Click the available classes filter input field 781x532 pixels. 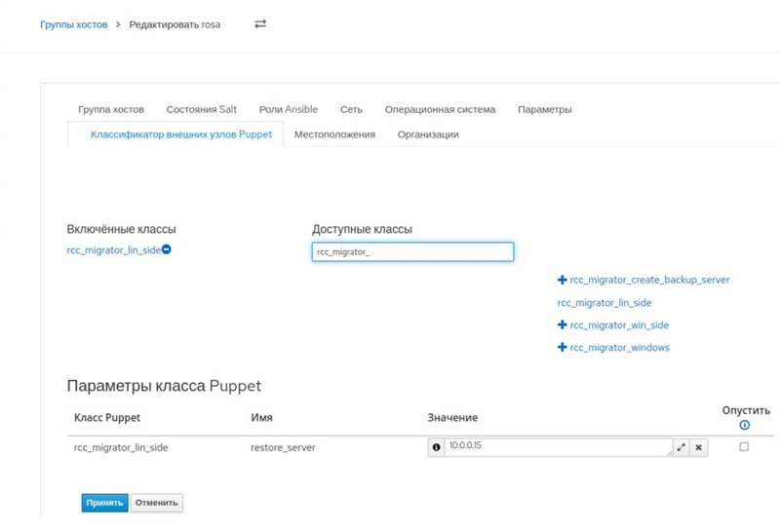[412, 252]
